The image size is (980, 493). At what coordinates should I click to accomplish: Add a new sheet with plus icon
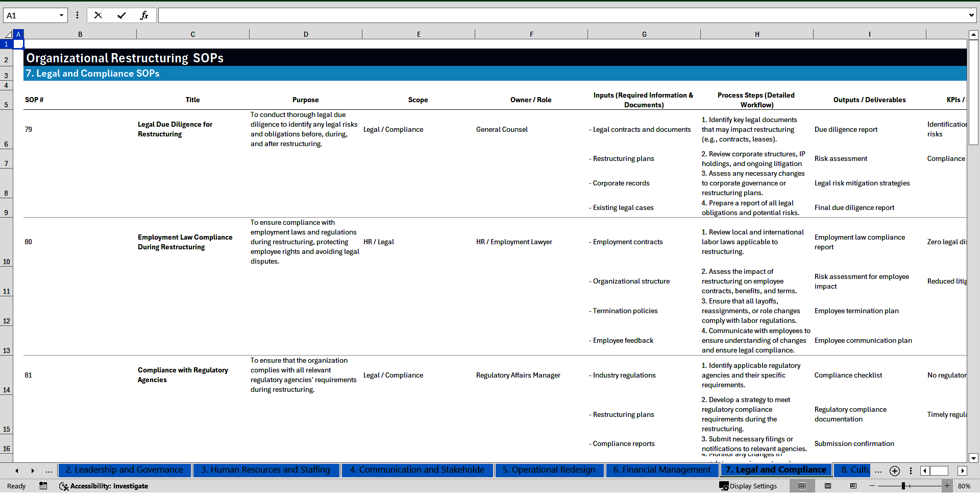coord(894,471)
